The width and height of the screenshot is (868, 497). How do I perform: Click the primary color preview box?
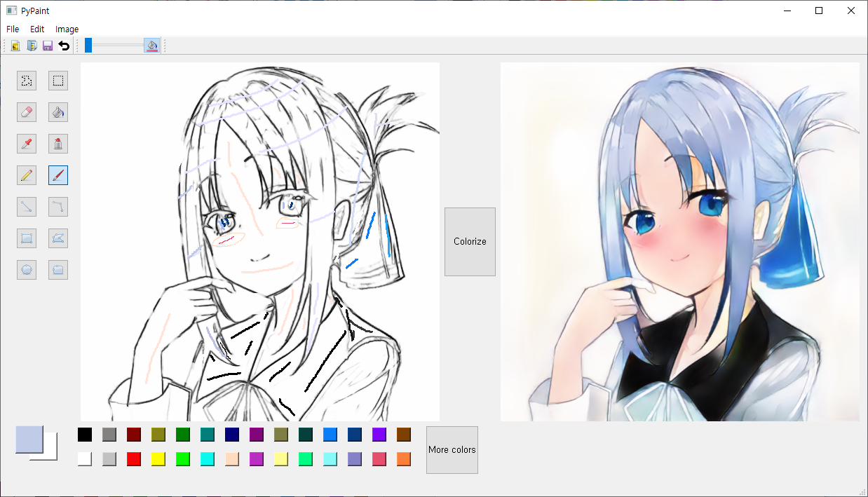point(29,440)
